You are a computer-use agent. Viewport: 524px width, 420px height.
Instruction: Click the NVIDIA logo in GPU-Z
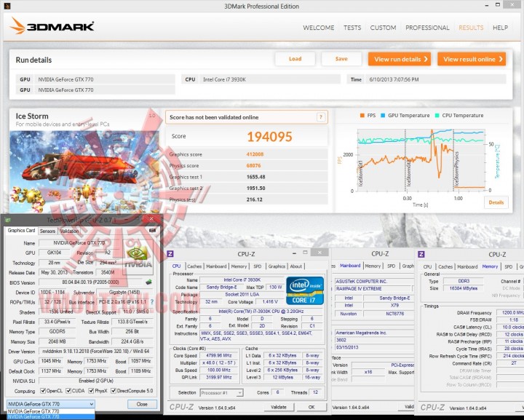click(x=138, y=258)
